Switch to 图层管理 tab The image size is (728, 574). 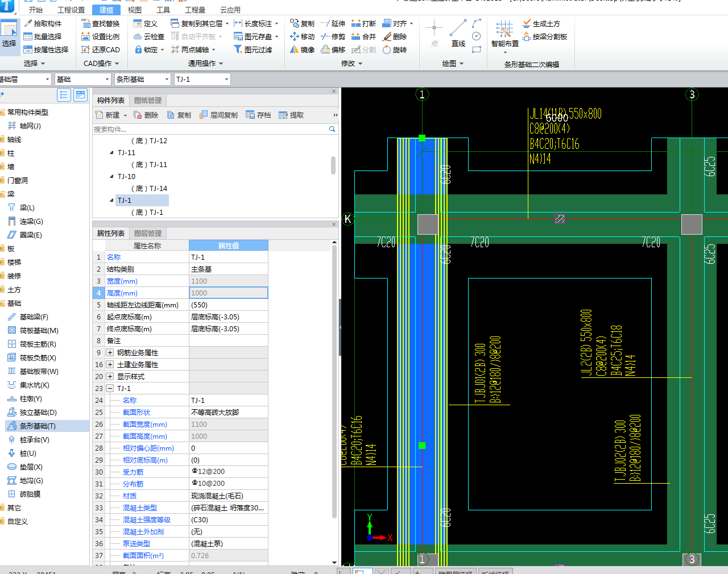[x=148, y=234]
